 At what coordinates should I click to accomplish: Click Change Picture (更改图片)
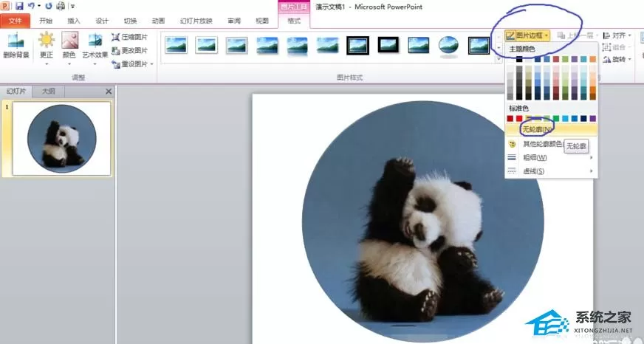point(129,50)
